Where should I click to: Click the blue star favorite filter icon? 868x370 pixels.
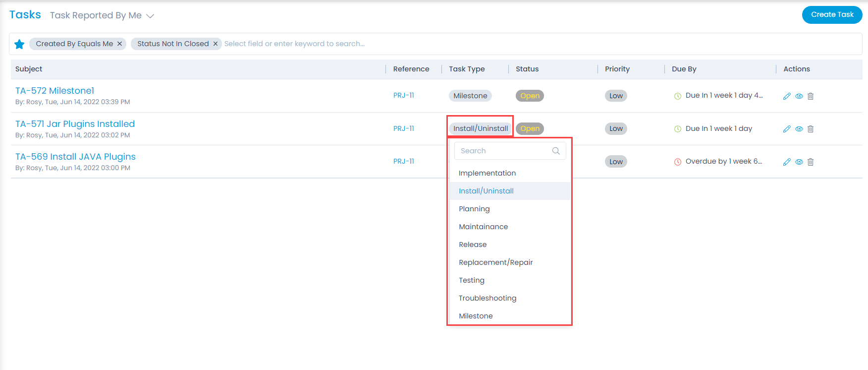point(19,44)
